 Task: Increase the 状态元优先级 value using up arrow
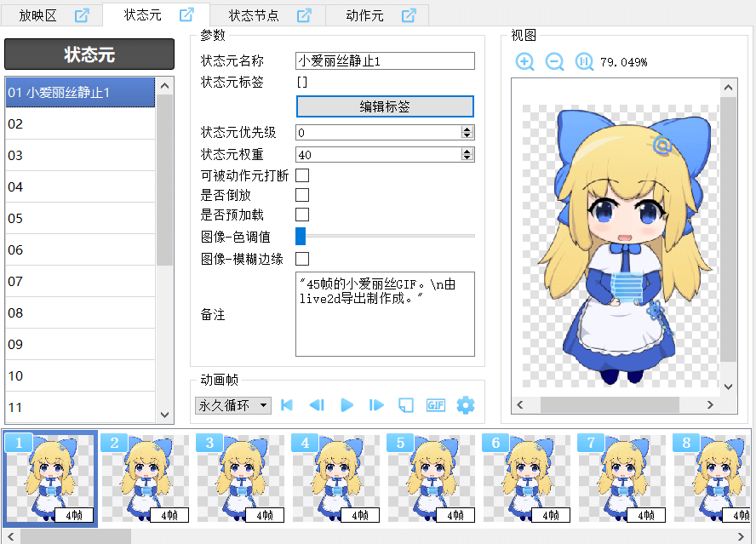(467, 129)
